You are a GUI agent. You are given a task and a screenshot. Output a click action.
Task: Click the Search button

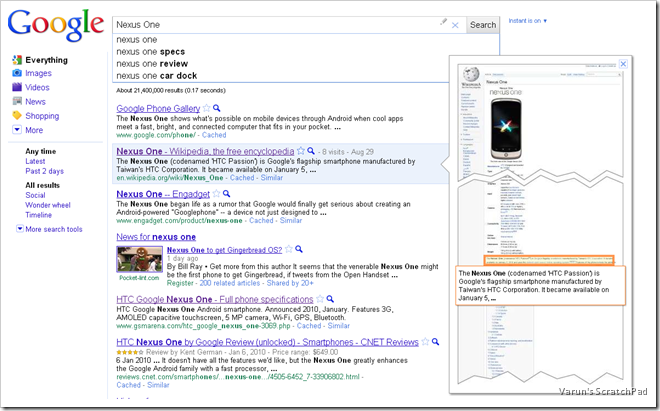(x=483, y=25)
